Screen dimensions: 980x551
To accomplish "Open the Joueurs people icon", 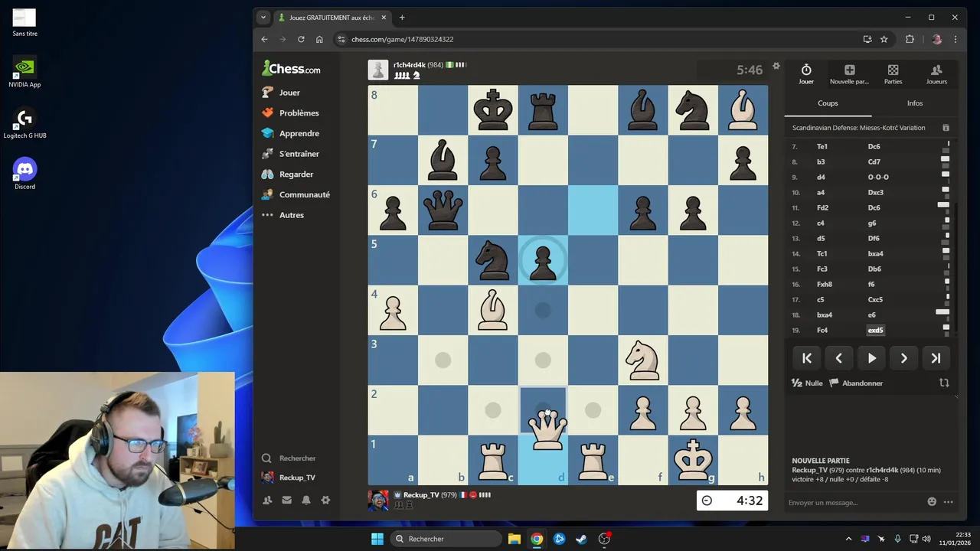I will pyautogui.click(x=936, y=74).
